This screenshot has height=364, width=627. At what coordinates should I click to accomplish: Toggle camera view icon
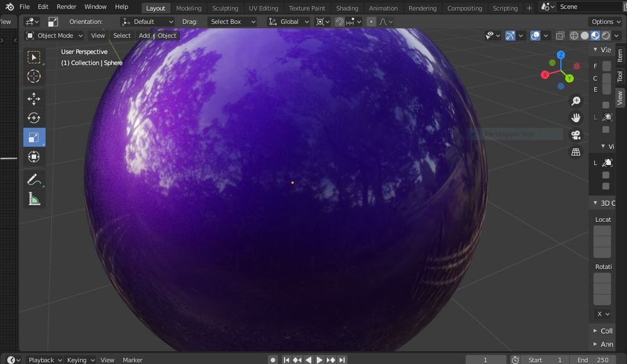pos(576,135)
